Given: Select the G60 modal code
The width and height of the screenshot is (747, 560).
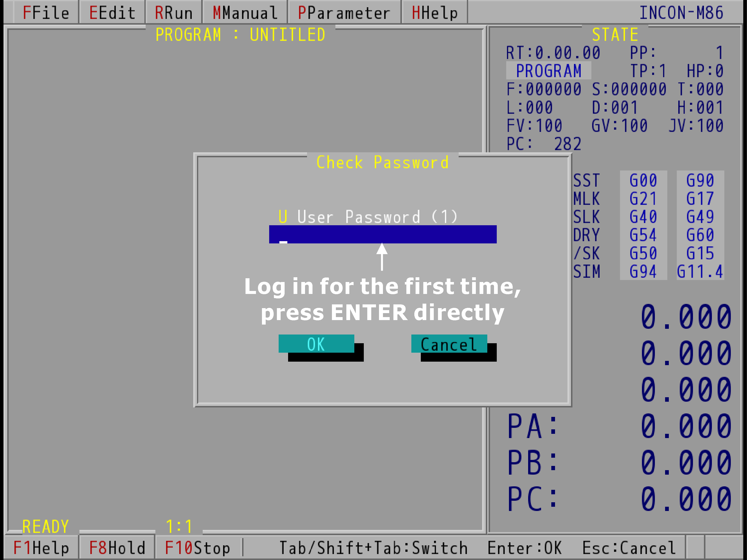Looking at the screenshot, I should tap(700, 235).
